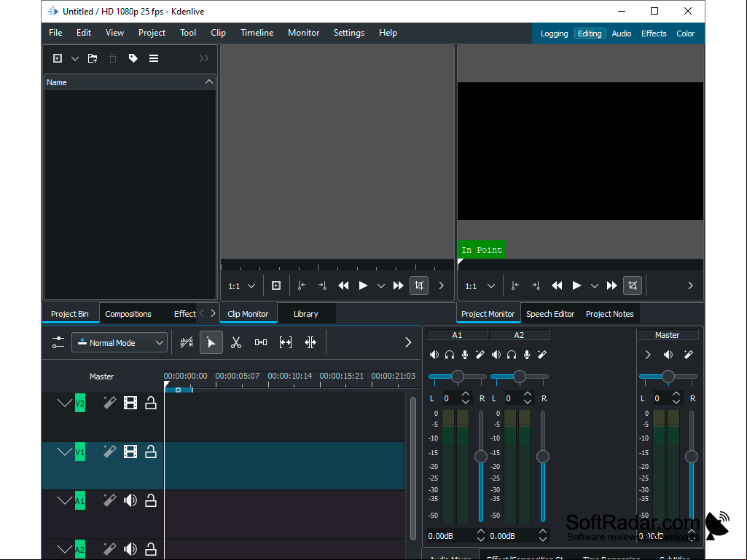
Task: Click the fit zoom to project icon
Action: point(286,342)
